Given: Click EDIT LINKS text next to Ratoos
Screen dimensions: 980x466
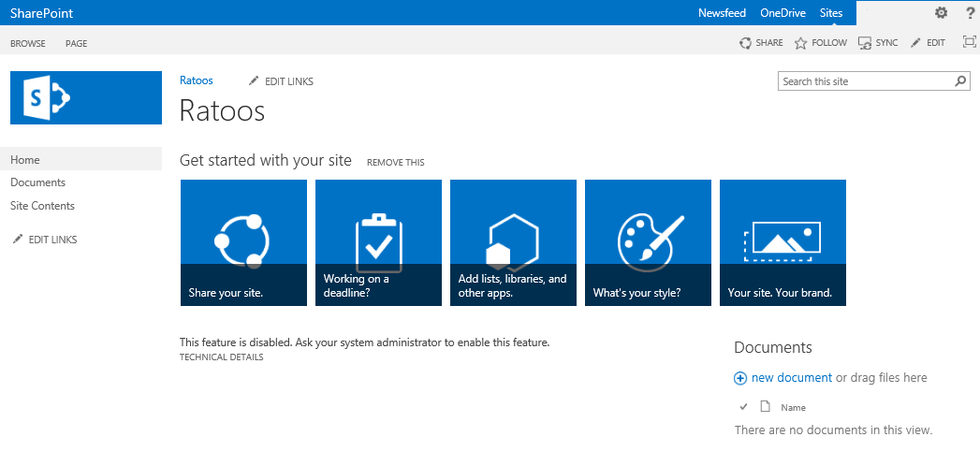Looking at the screenshot, I should click(x=289, y=81).
